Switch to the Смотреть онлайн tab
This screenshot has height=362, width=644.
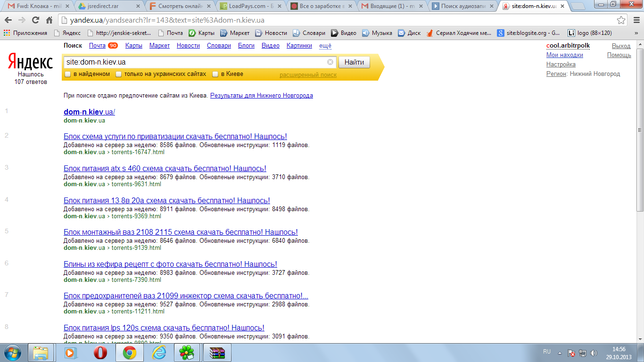pos(180,7)
